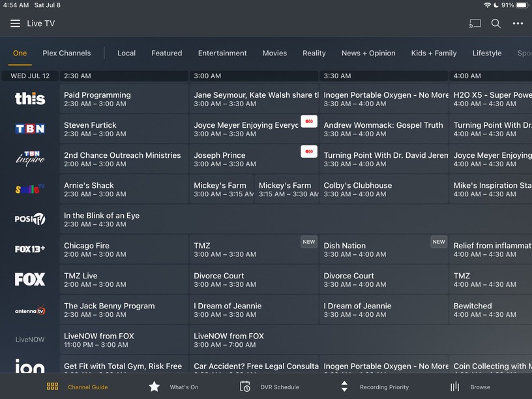Image resolution: width=532 pixels, height=399 pixels.
Task: Tap the 3:00 AM time header
Action: coord(254,76)
